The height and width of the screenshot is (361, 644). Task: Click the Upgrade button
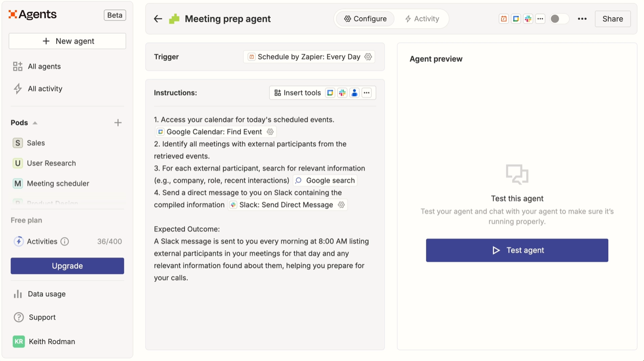click(x=67, y=266)
